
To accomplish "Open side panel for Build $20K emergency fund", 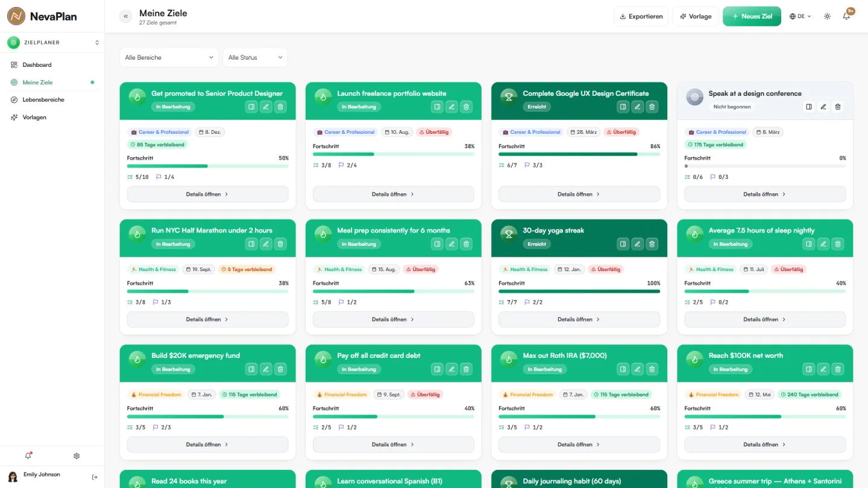I will 251,369.
